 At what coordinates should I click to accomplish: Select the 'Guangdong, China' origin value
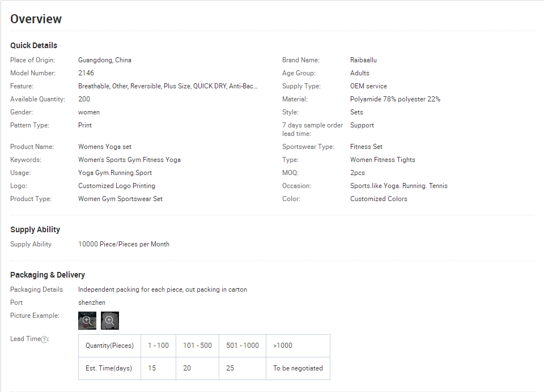point(105,60)
